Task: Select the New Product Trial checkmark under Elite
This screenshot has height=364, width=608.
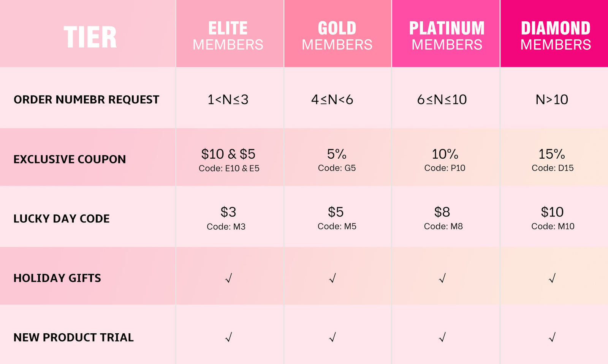Action: pos(228,337)
